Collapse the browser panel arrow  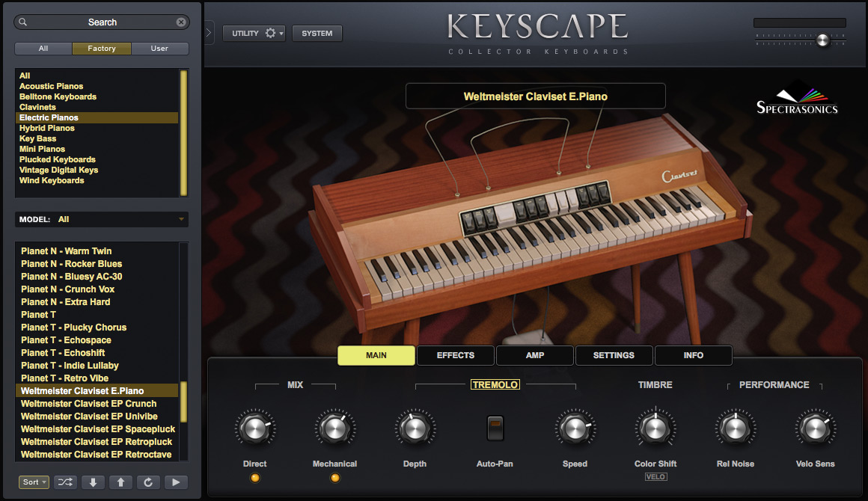(x=208, y=33)
